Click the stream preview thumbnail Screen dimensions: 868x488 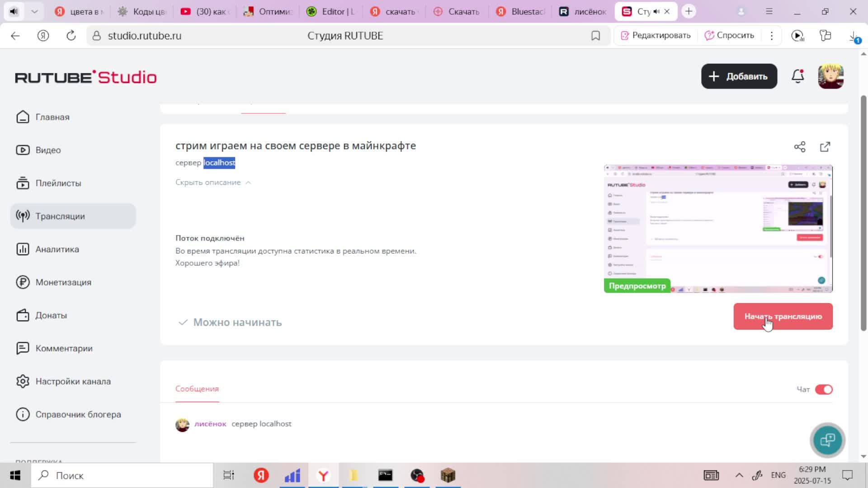pos(718,229)
